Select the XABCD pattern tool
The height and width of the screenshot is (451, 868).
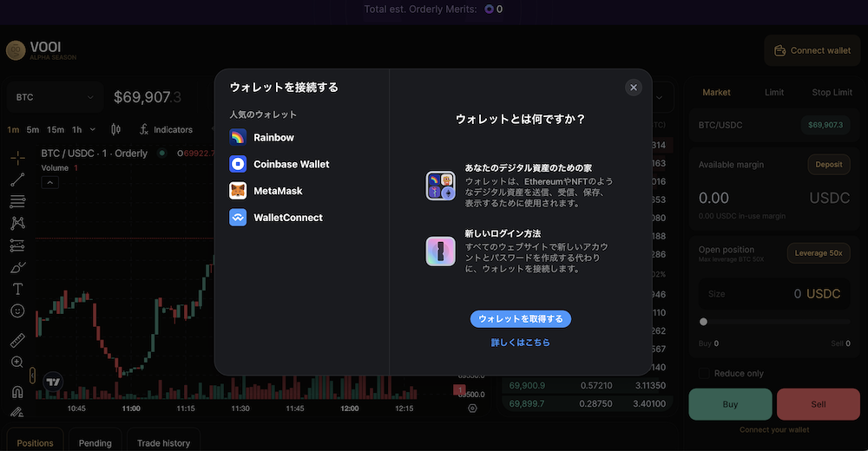[x=17, y=223]
